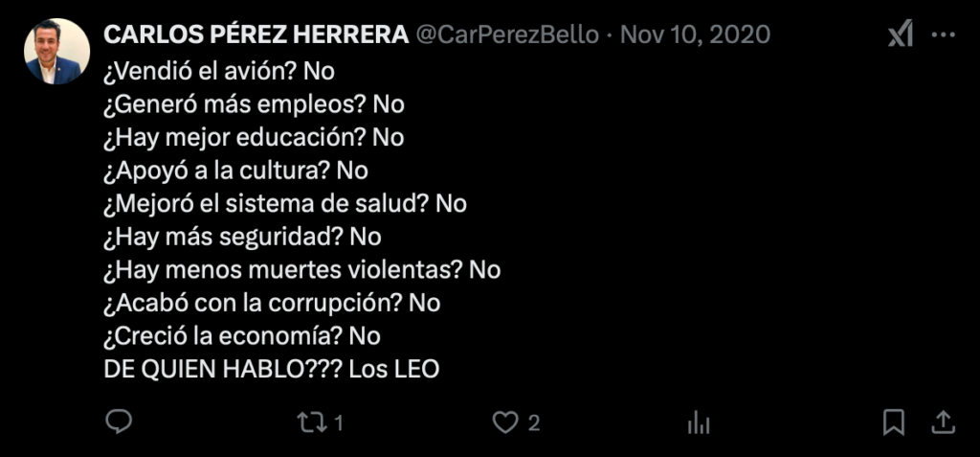Screen dimensions: 980x457
Task: Open the Nov 10, 2020 timestamp link
Action: [695, 34]
